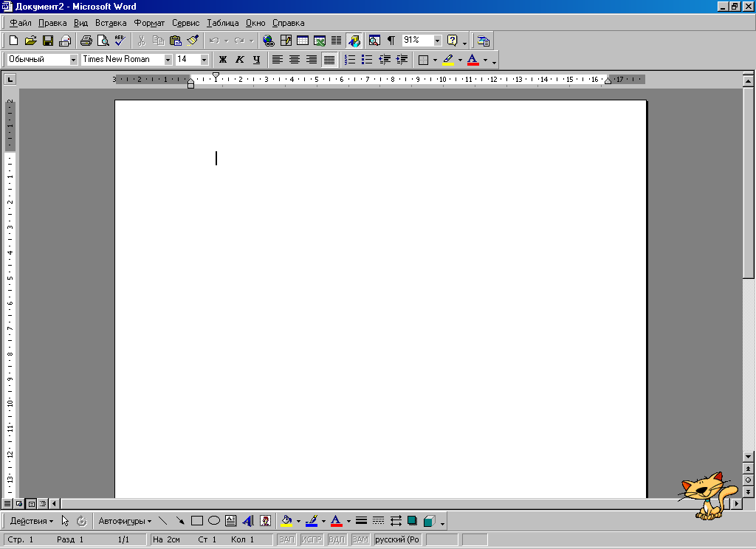Activate Format Painter
Image resolution: width=756 pixels, height=549 pixels.
[193, 41]
